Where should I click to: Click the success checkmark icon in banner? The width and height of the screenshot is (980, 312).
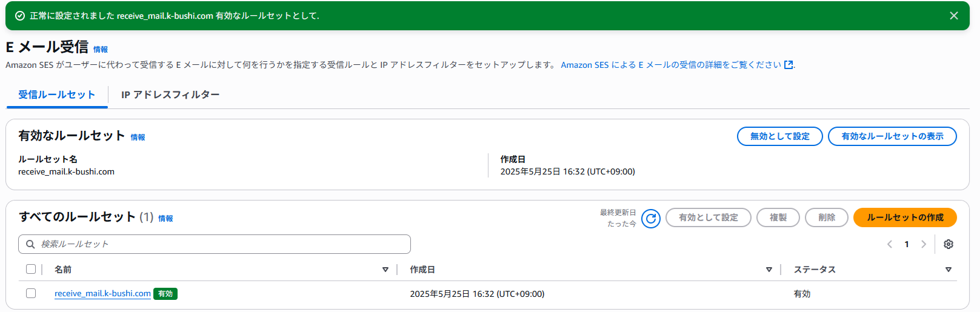[x=20, y=16]
